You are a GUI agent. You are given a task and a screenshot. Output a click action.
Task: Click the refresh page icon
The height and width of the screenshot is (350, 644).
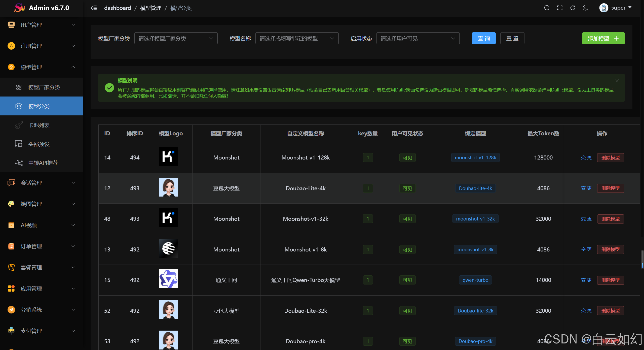[573, 8]
